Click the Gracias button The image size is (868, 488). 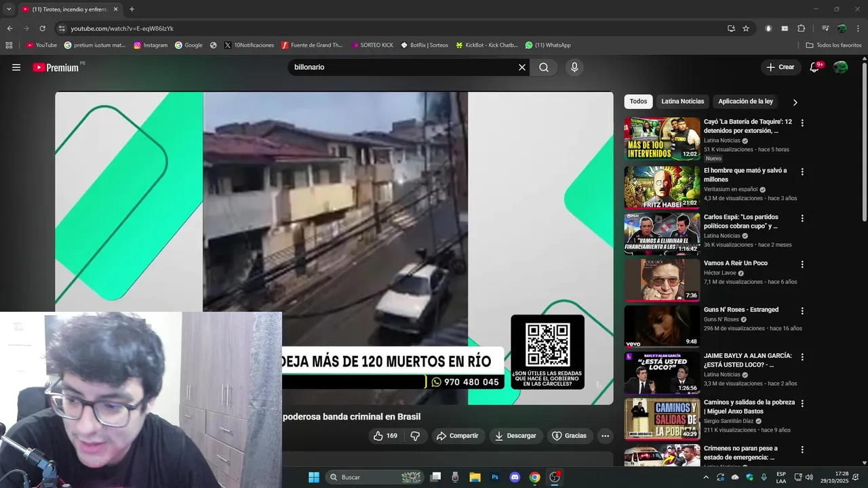coord(569,436)
